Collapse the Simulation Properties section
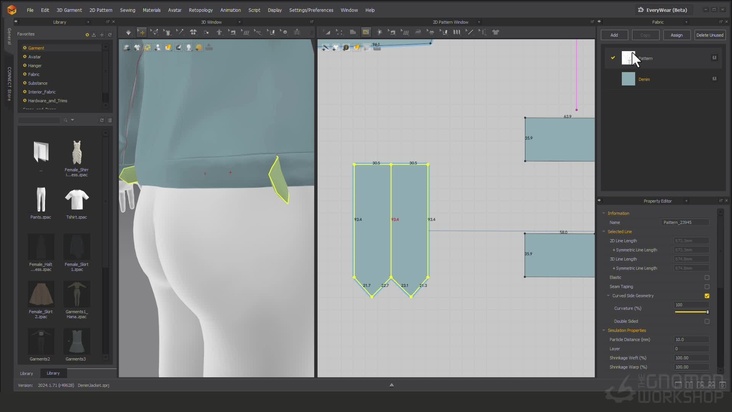This screenshot has width=732, height=412. (603, 330)
